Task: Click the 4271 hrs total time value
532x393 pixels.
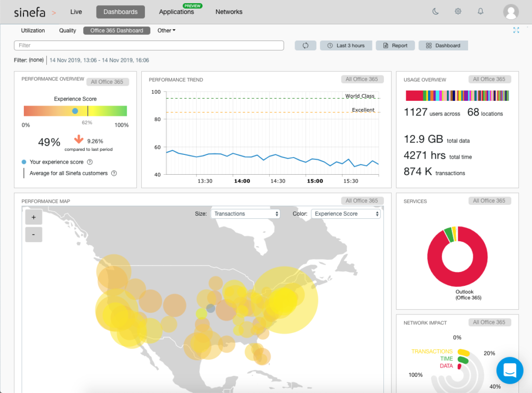Action: tap(424, 155)
